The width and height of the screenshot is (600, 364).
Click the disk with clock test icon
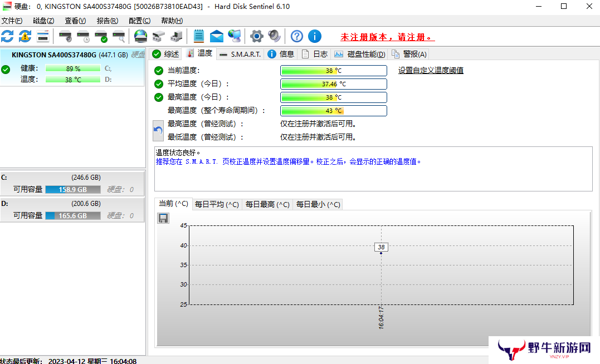pos(83,36)
